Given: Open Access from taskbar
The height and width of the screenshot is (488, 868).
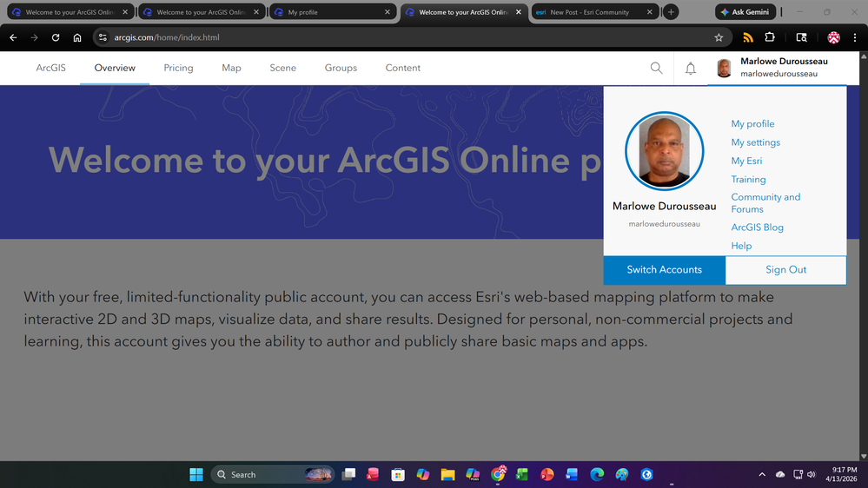Looking at the screenshot, I should [x=373, y=475].
